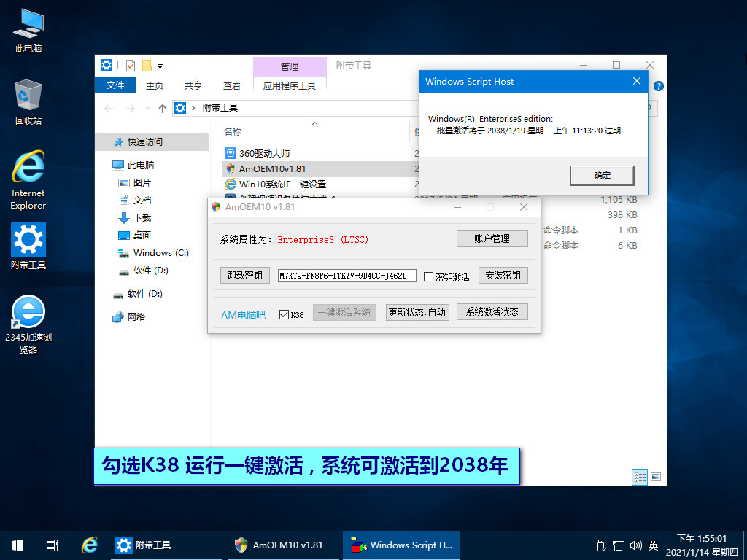Click the 管理 contextual tab
This screenshot has height=560, width=747.
(289, 66)
